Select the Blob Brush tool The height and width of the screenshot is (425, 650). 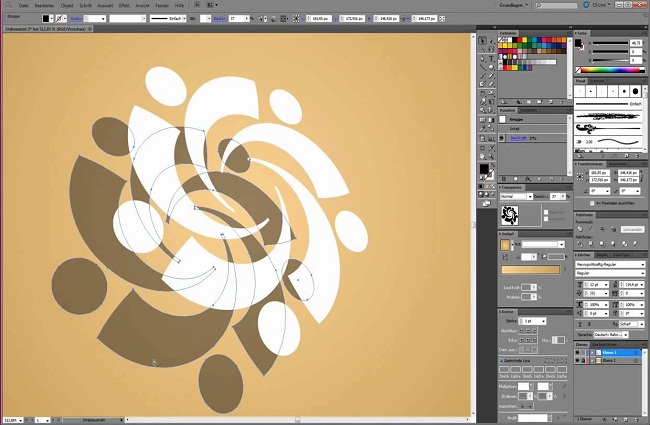pos(483,84)
